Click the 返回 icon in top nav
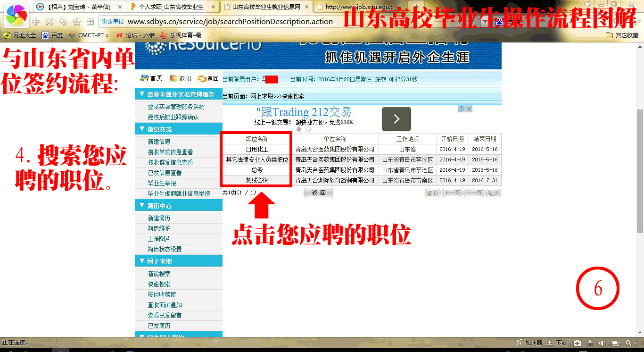 click(208, 78)
